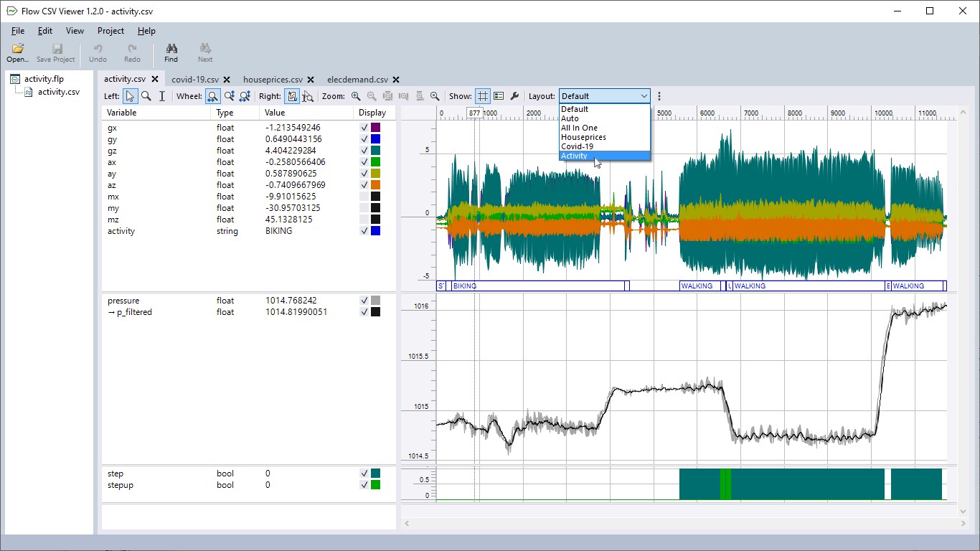This screenshot has height=551, width=980.
Task: Open settings with the wrench icon
Action: pyautogui.click(x=514, y=96)
